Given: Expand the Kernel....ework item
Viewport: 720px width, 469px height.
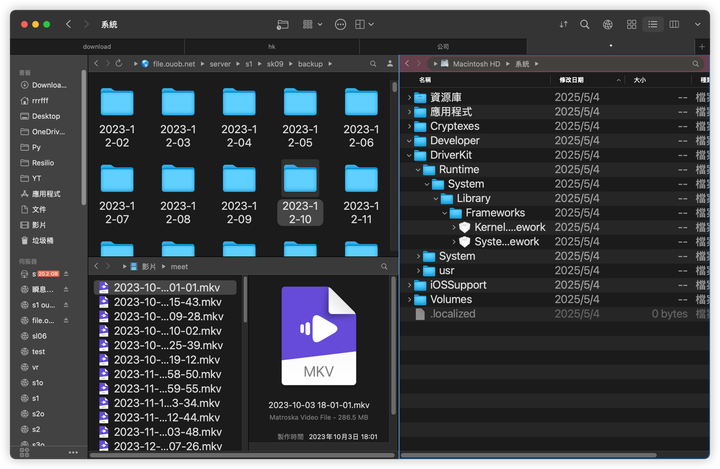Looking at the screenshot, I should pos(454,227).
